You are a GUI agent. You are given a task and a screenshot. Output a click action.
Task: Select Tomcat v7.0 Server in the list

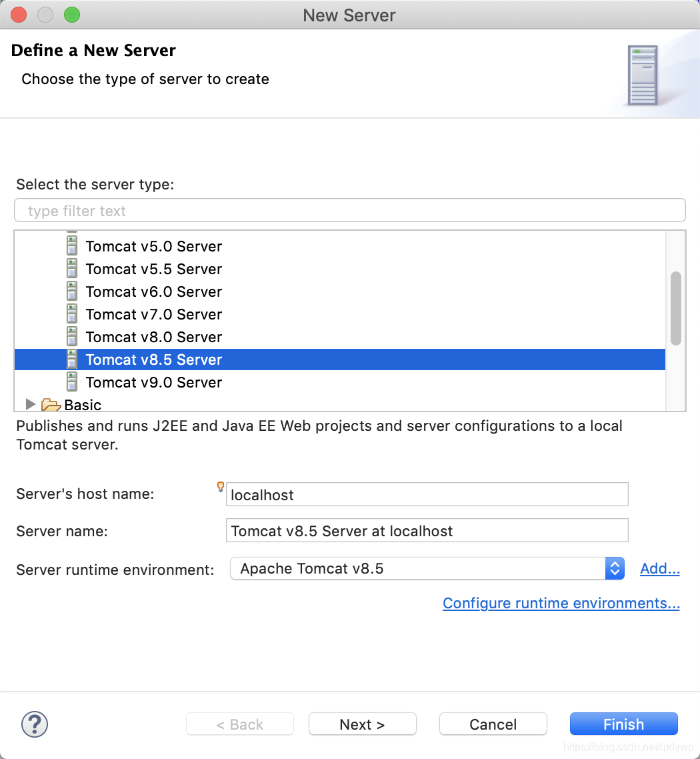pyautogui.click(x=153, y=314)
